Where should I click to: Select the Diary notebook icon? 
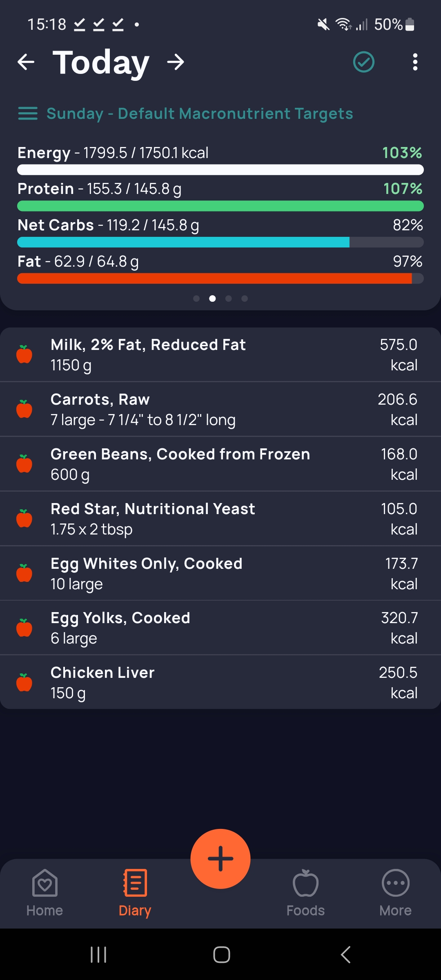135,883
